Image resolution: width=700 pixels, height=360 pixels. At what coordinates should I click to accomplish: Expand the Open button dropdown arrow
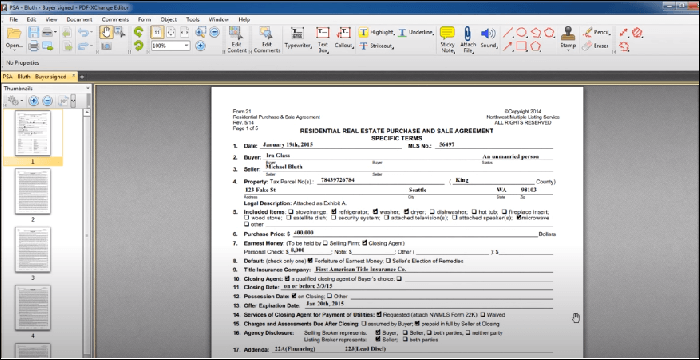[14, 50]
